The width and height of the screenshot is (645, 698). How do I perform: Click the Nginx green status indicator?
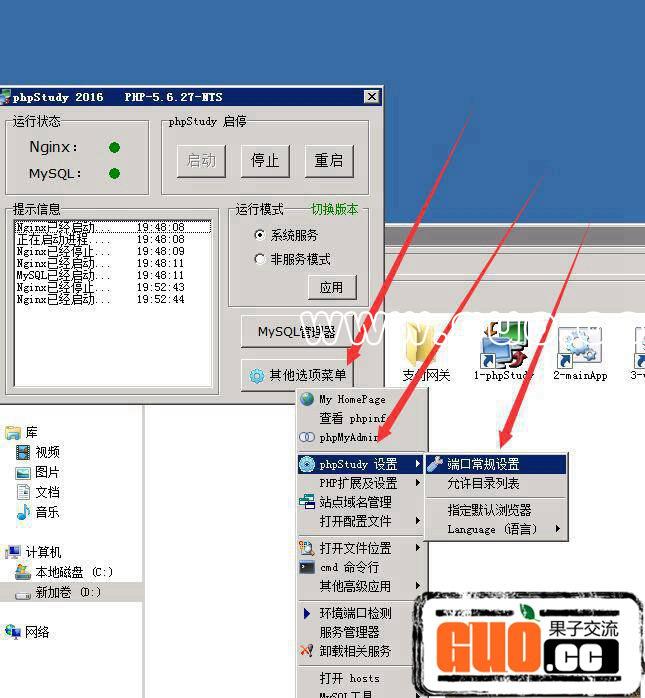(x=114, y=147)
